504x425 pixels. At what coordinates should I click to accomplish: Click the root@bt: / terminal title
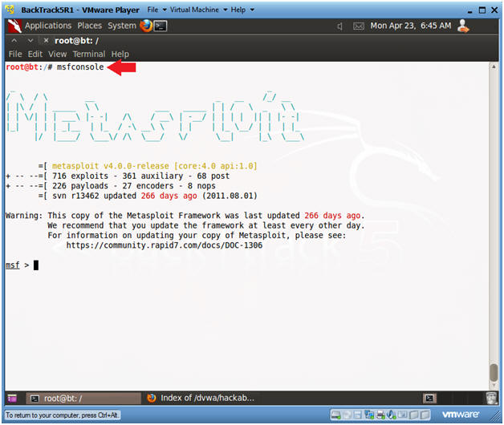[76, 41]
